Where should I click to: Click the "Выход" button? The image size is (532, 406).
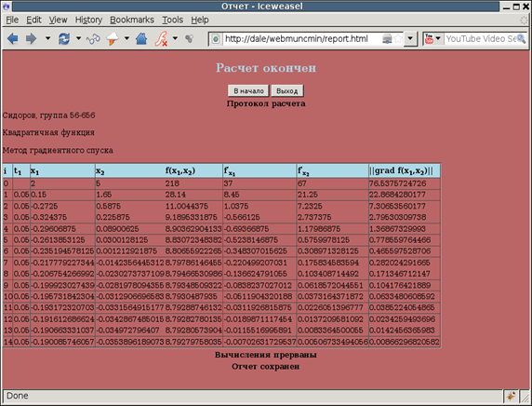click(x=287, y=91)
